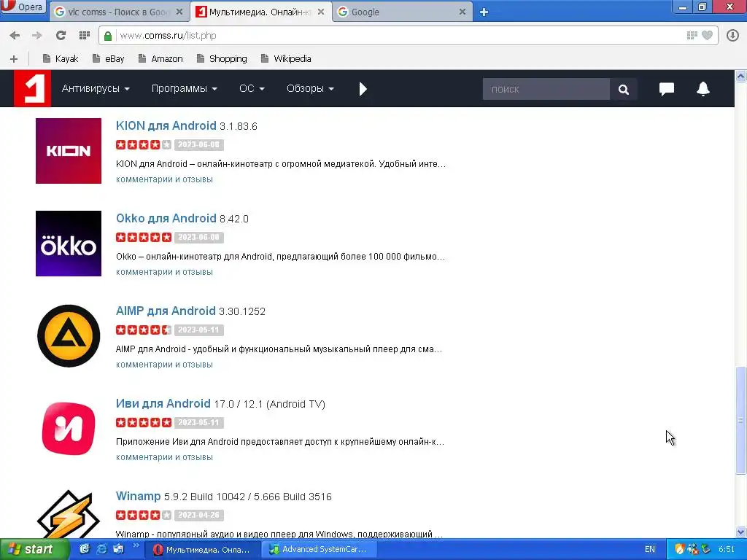This screenshot has height=560, width=747.
Task: Open the Wikipedia bookmark
Action: pyautogui.click(x=286, y=59)
